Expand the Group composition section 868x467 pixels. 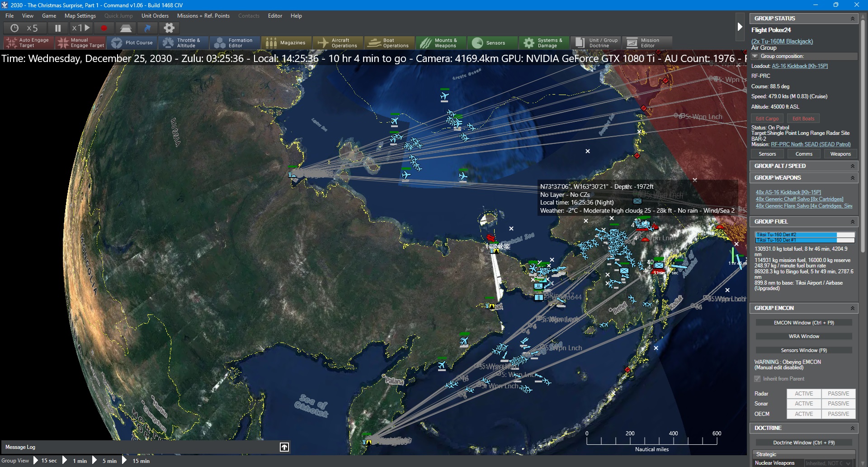[x=755, y=56]
